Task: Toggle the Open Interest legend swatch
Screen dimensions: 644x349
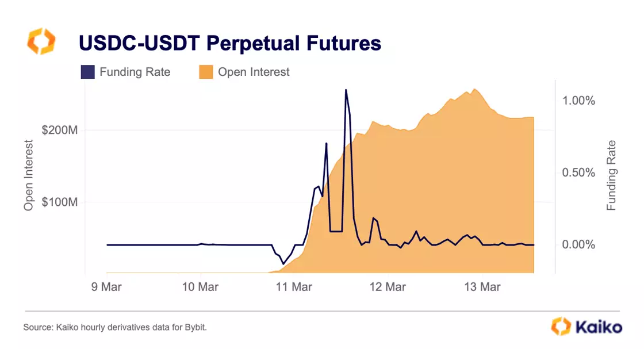Action: [206, 72]
